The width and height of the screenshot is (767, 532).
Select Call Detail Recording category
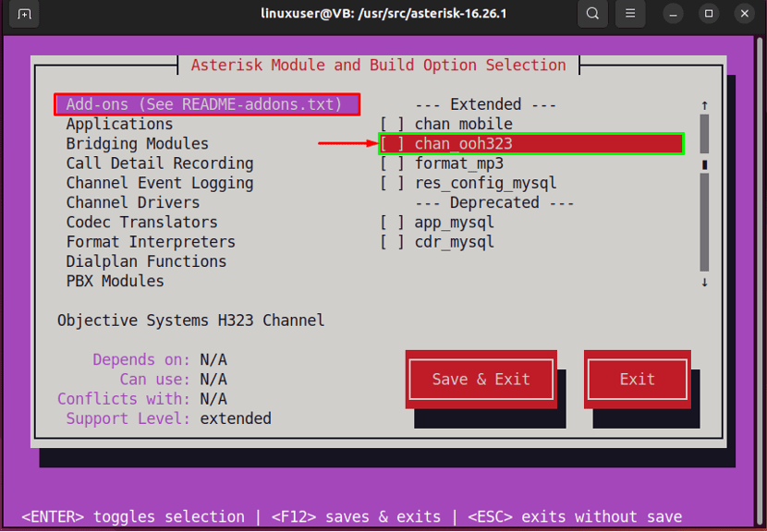coord(160,163)
